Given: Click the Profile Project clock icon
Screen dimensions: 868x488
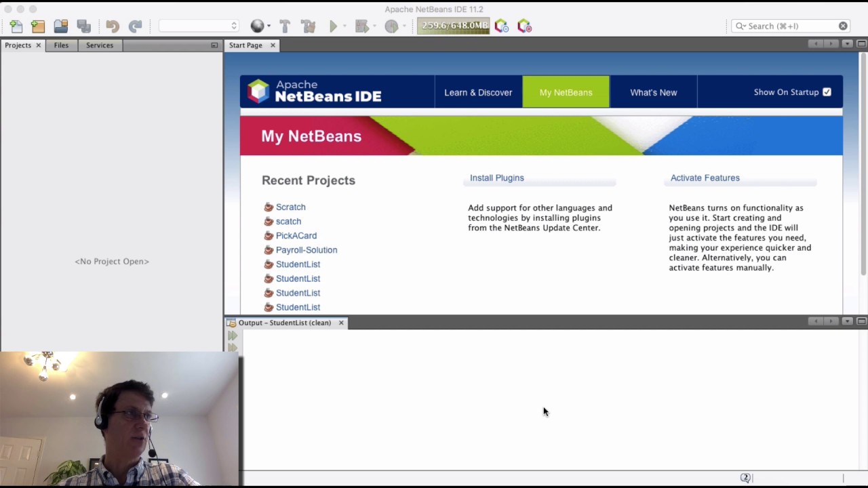Looking at the screenshot, I should pos(391,26).
